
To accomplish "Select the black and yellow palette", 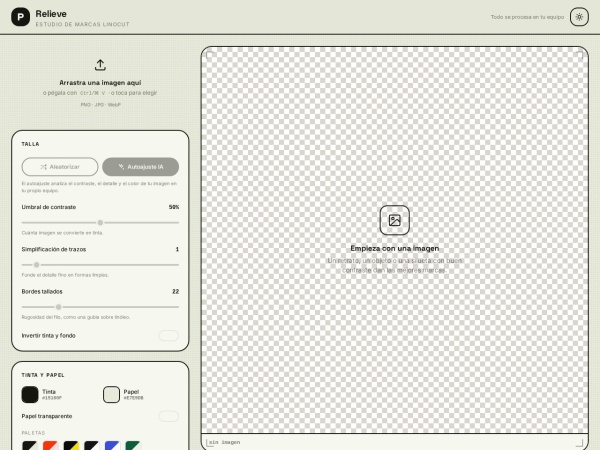I will click(x=71, y=446).
